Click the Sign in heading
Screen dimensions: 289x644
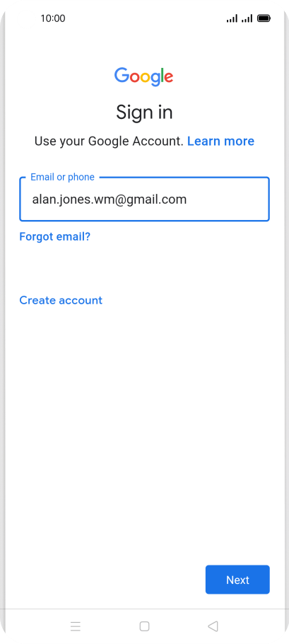point(144,112)
